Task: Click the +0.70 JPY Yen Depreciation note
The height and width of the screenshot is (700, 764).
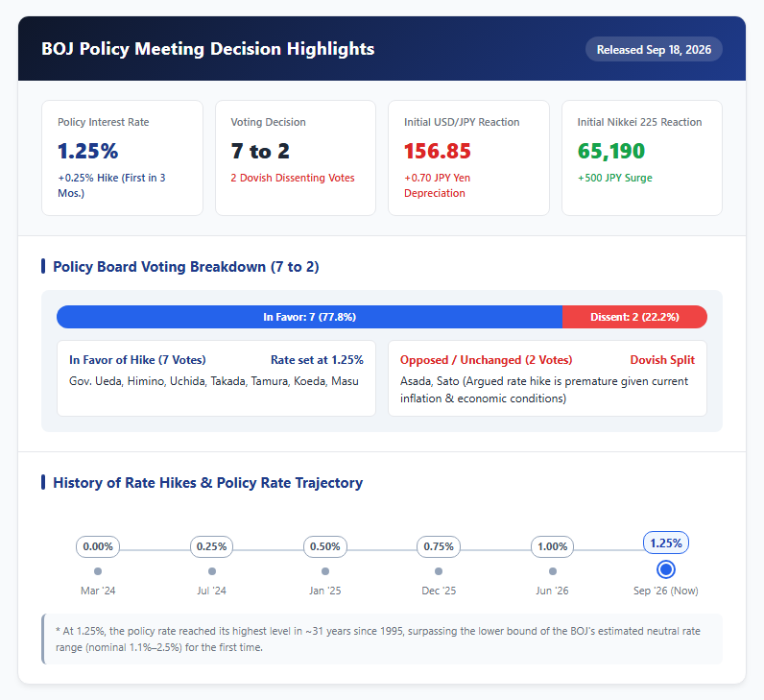Action: coord(437,185)
